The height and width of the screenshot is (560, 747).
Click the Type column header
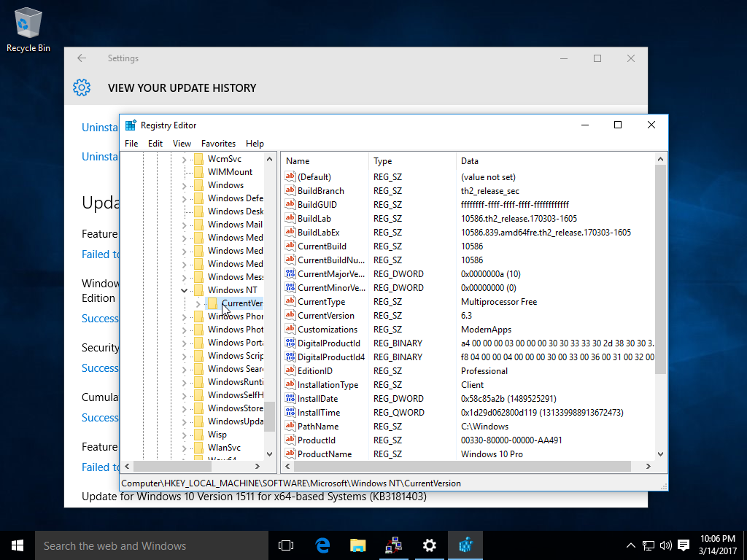tap(412, 161)
